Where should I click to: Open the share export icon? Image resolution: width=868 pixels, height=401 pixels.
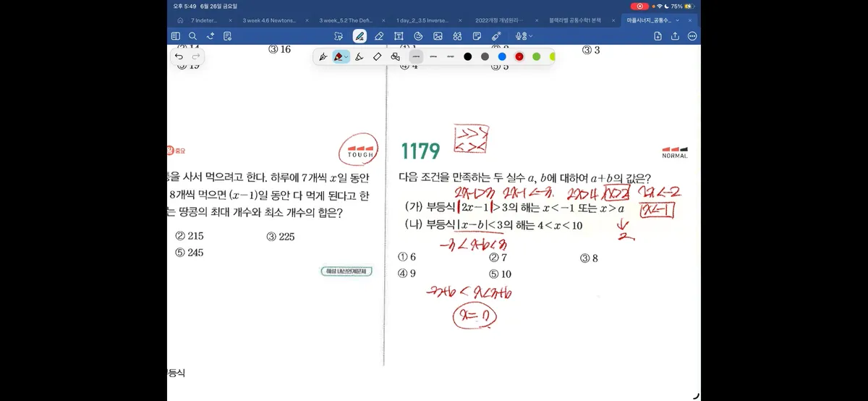point(675,35)
